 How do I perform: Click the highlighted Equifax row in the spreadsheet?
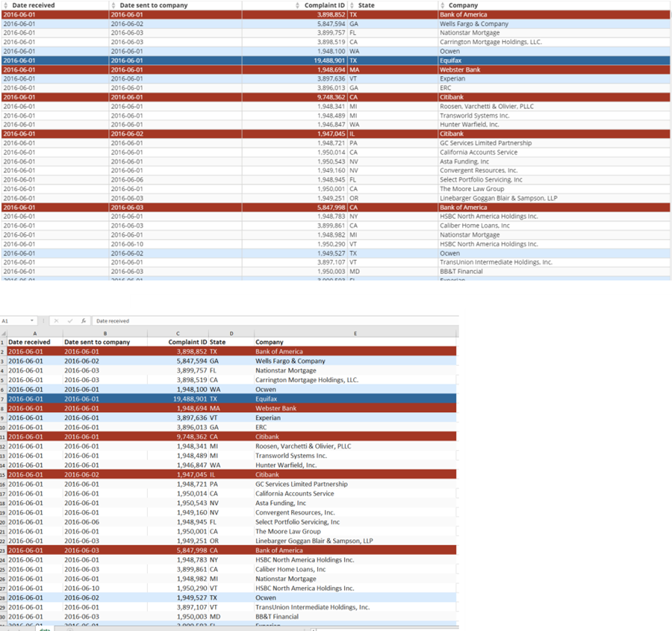[224, 399]
